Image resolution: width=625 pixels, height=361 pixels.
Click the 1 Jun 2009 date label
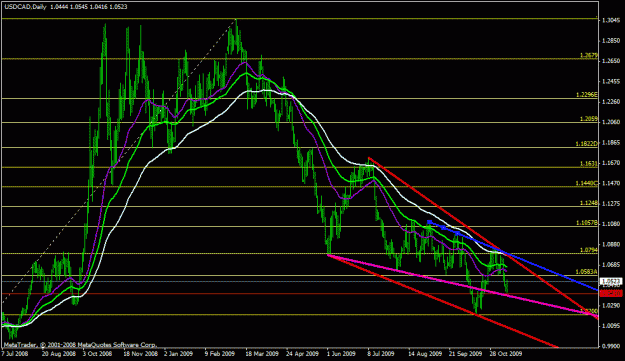click(x=341, y=353)
